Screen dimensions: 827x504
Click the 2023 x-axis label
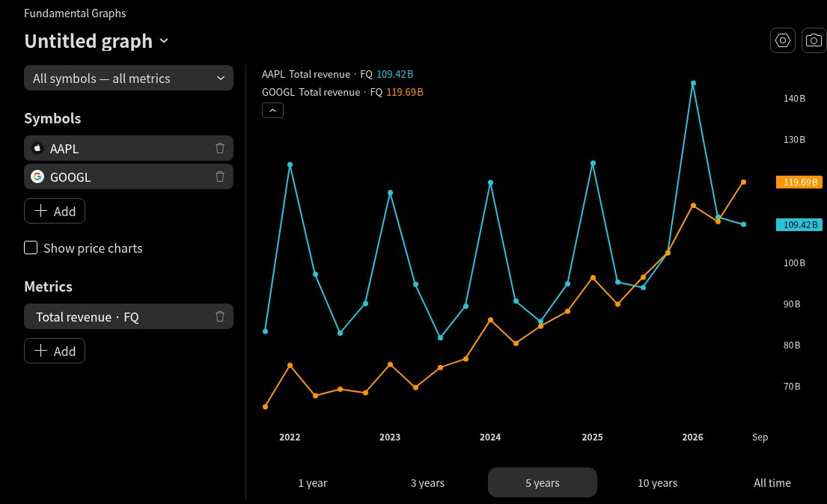(x=390, y=437)
